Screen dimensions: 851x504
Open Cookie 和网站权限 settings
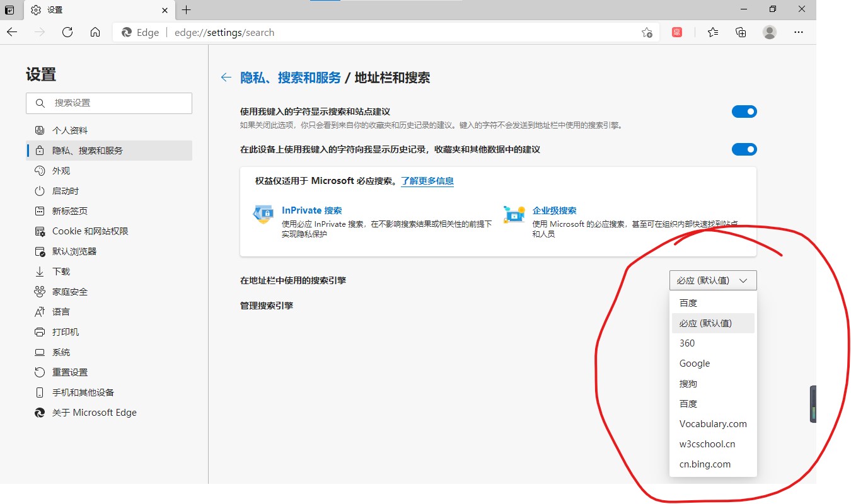pos(110,231)
